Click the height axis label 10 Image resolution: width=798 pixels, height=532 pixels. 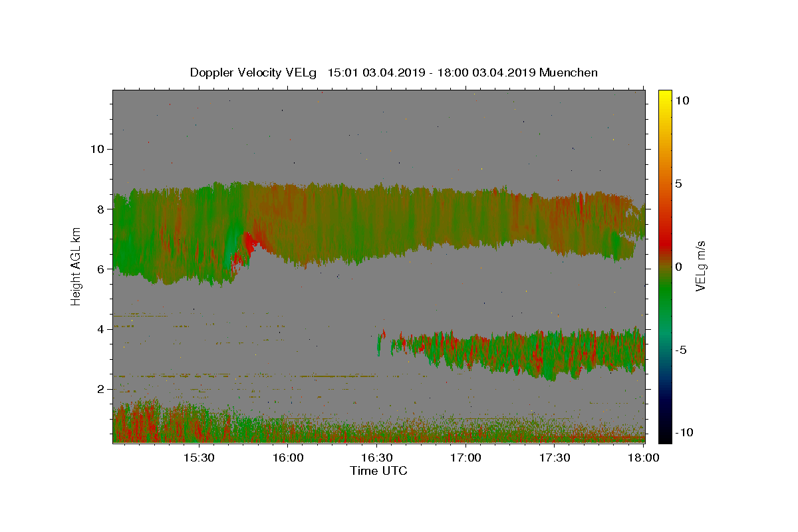[97, 148]
